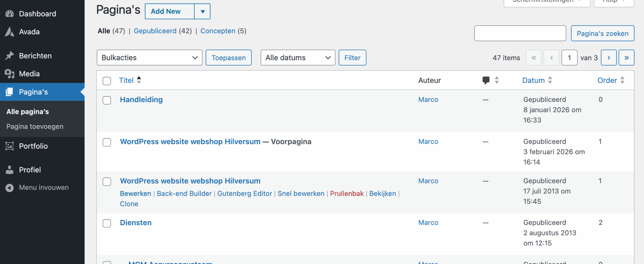Click Back-end Builder row action

tap(184, 194)
